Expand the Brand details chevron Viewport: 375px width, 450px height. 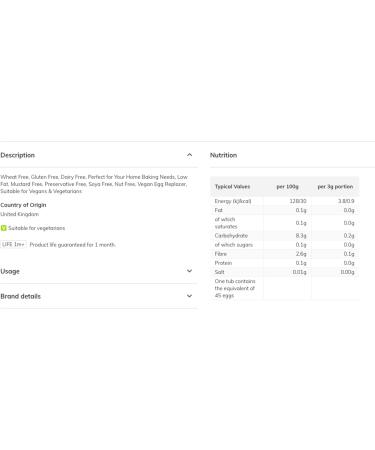pos(189,296)
